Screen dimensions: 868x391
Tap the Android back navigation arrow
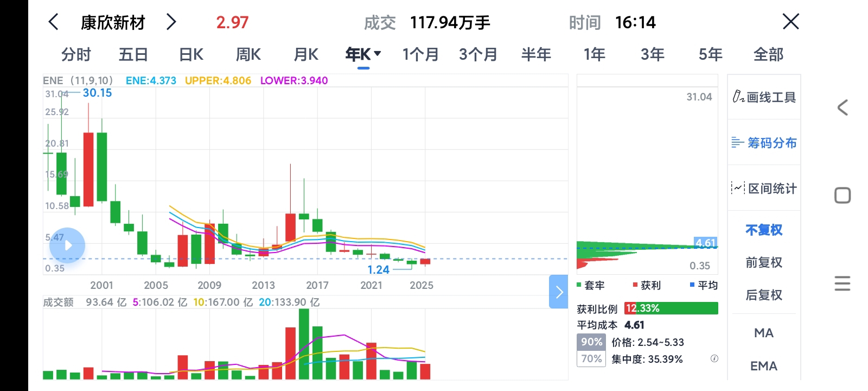click(843, 108)
